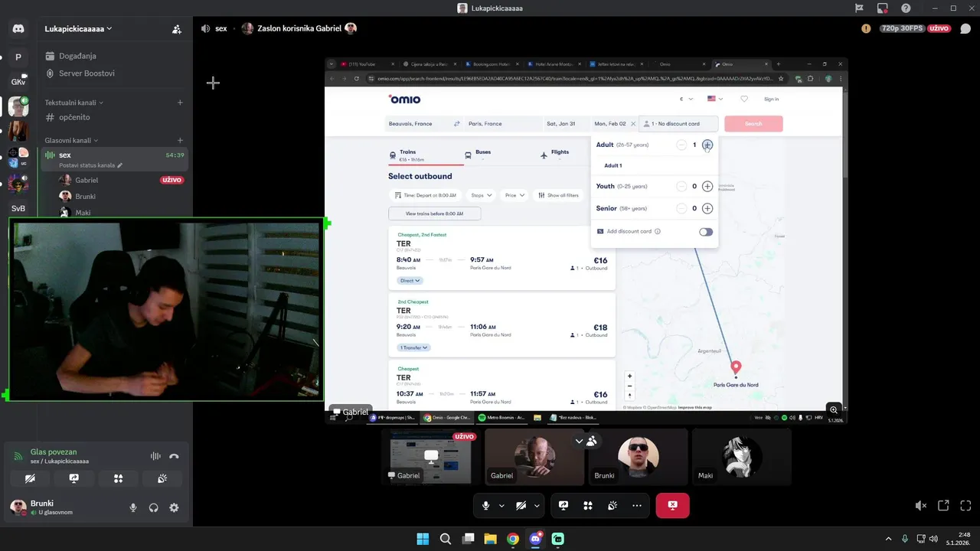Open Windows taskbar search
Viewport: 980px width, 551px height.
coord(446,539)
